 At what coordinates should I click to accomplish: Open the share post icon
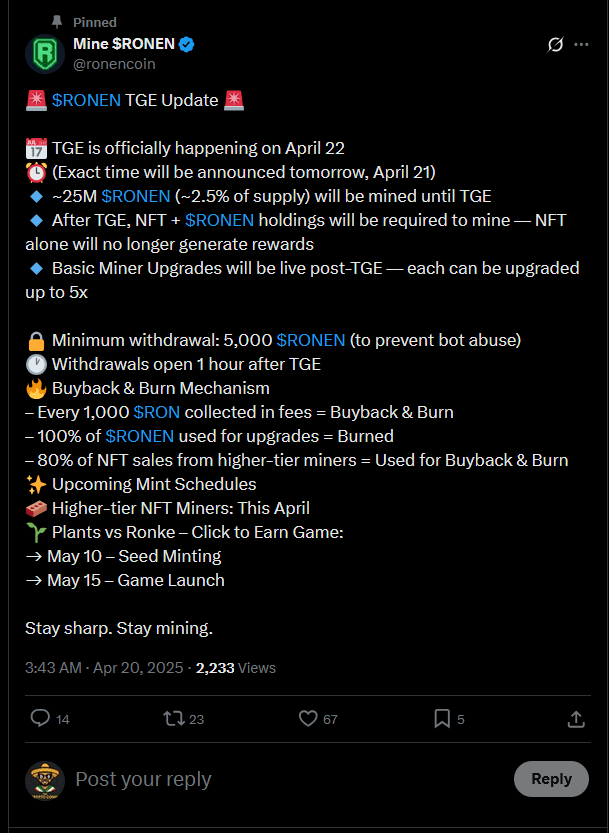coord(576,718)
